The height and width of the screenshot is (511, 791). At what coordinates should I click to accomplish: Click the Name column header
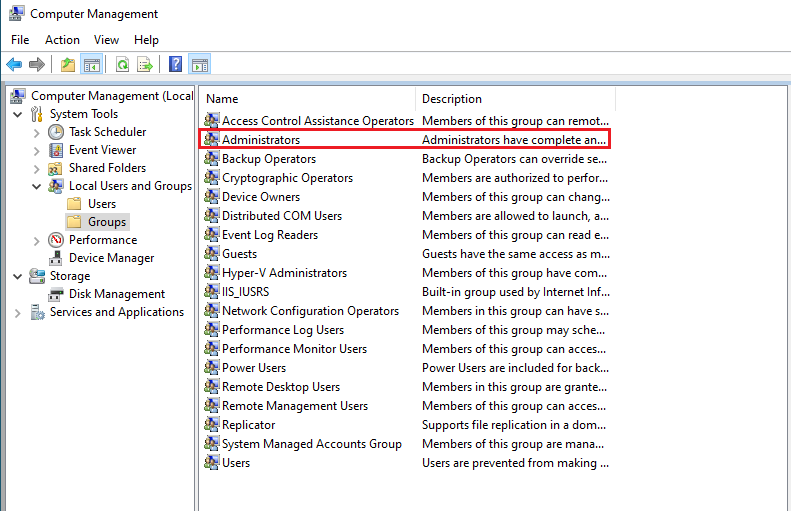222,99
